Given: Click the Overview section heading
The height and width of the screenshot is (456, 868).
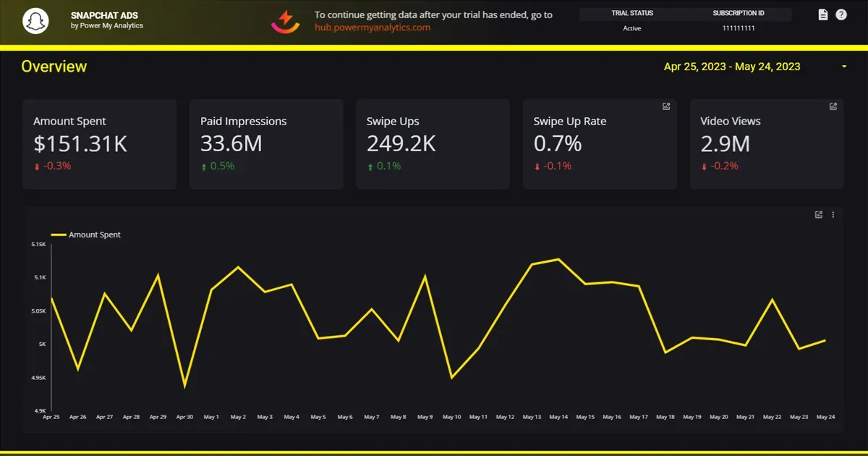Looking at the screenshot, I should (54, 67).
